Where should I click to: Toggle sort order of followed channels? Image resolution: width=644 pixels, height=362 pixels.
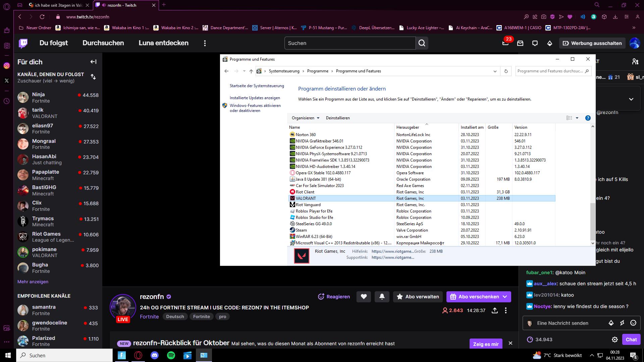pyautogui.click(x=93, y=77)
